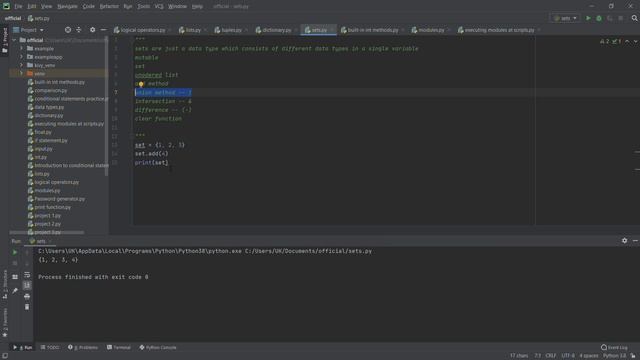Rerun sets with the green play icon in Run panel
Image resolution: width=640 pixels, height=360 pixels.
15,252
